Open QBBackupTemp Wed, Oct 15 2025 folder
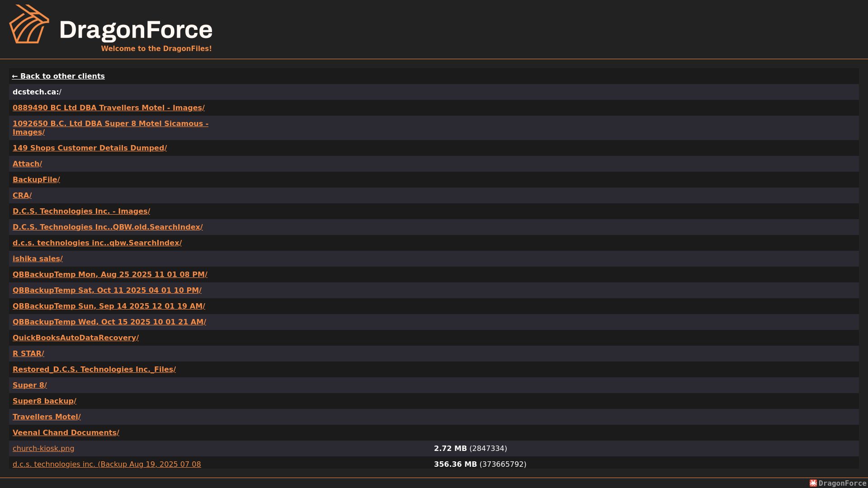The image size is (868, 488). [x=109, y=322]
